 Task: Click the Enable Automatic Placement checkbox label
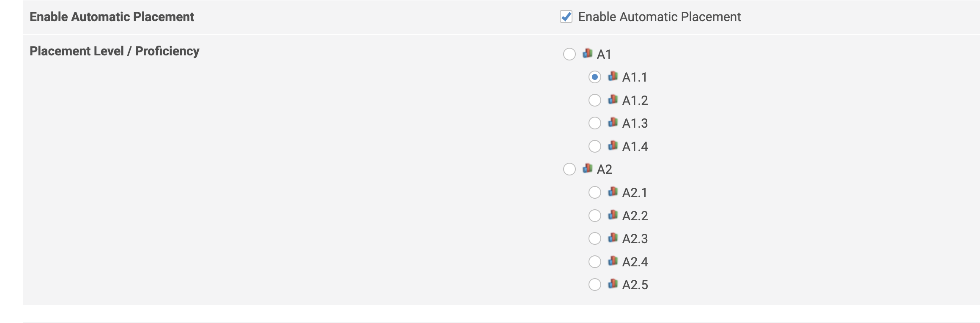pos(659,17)
